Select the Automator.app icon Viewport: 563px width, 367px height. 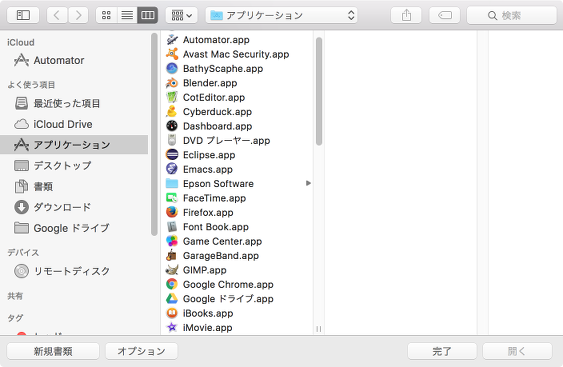tap(172, 40)
